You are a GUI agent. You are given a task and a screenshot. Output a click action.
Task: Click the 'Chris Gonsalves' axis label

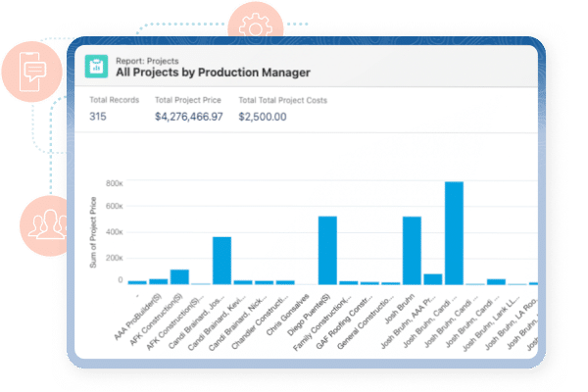(287, 315)
